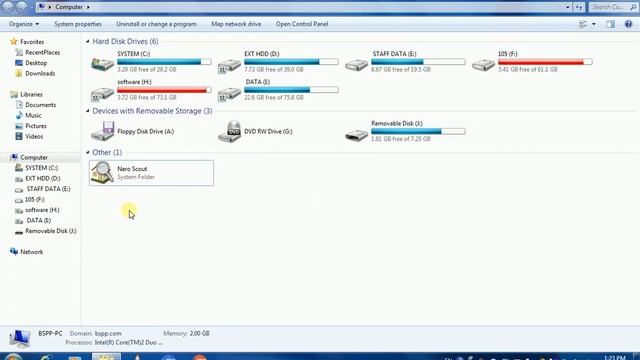Open the Organize dropdown menu
The width and height of the screenshot is (640, 360).
pos(24,24)
